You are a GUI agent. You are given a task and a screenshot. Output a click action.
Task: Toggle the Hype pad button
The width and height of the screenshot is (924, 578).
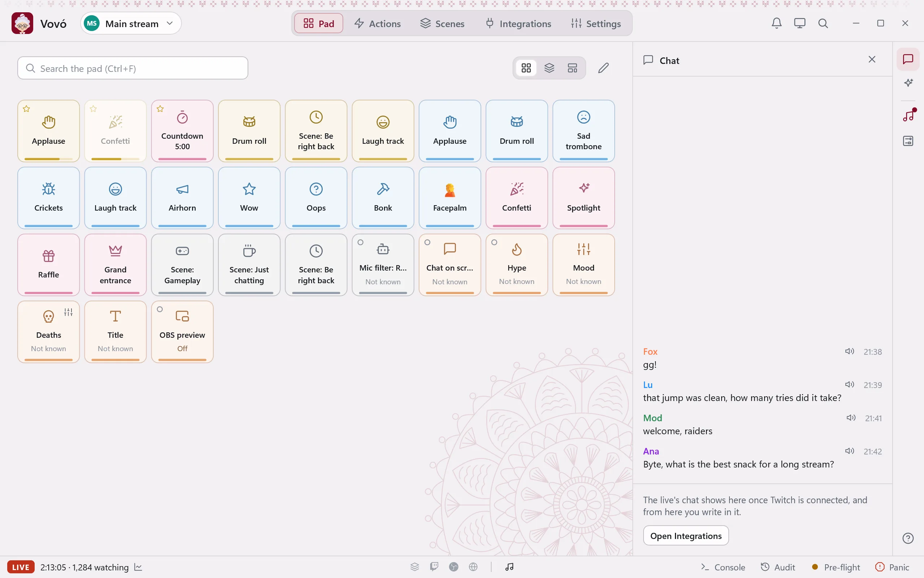coord(517,265)
